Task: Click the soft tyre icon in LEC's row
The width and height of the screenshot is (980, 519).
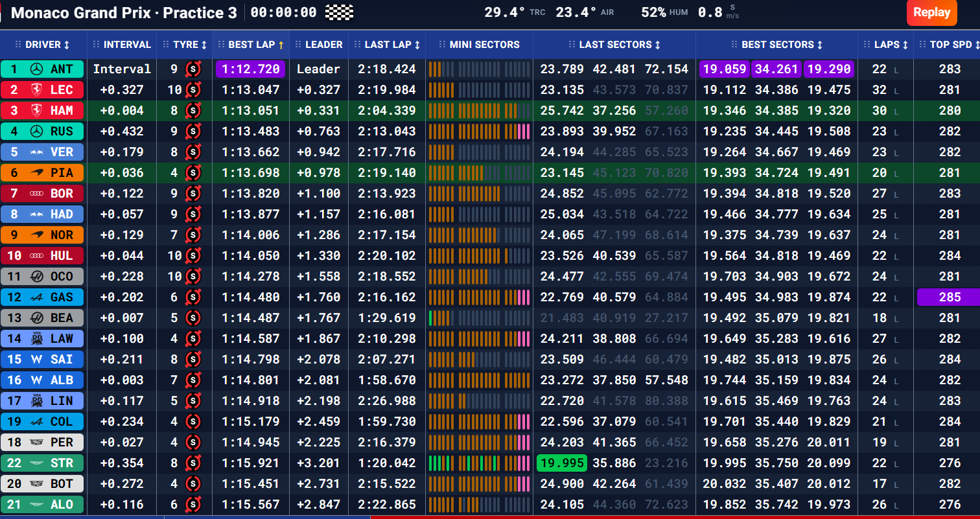Action: click(193, 90)
